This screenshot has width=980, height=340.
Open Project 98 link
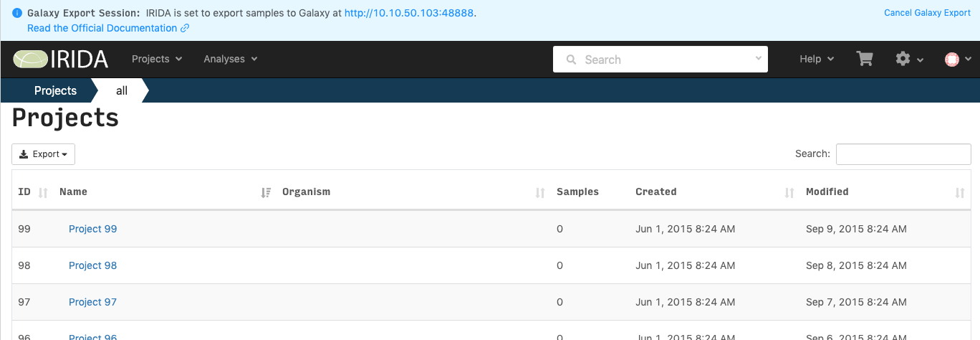point(92,265)
